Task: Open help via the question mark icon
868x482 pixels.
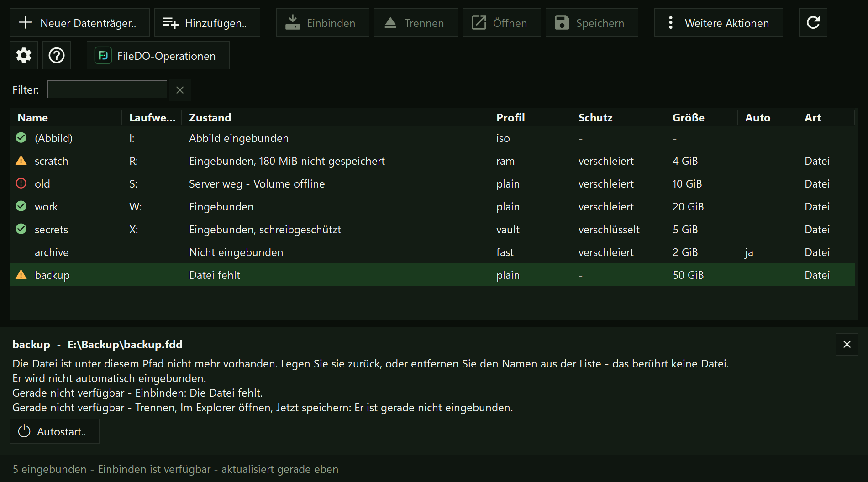Action: tap(57, 55)
